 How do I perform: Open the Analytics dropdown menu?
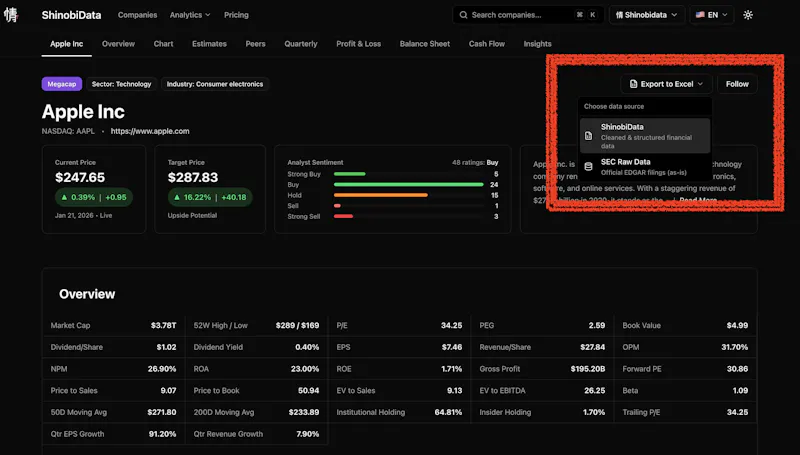[x=190, y=15]
